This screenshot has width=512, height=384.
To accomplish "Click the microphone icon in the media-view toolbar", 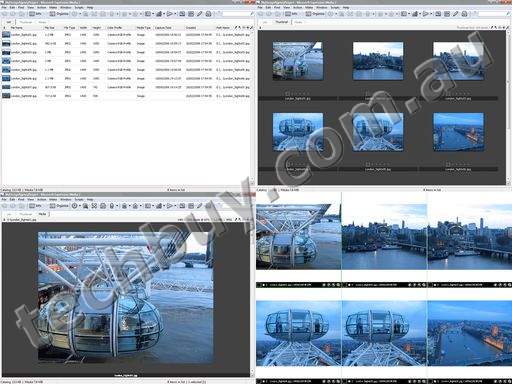I will click(x=112, y=206).
